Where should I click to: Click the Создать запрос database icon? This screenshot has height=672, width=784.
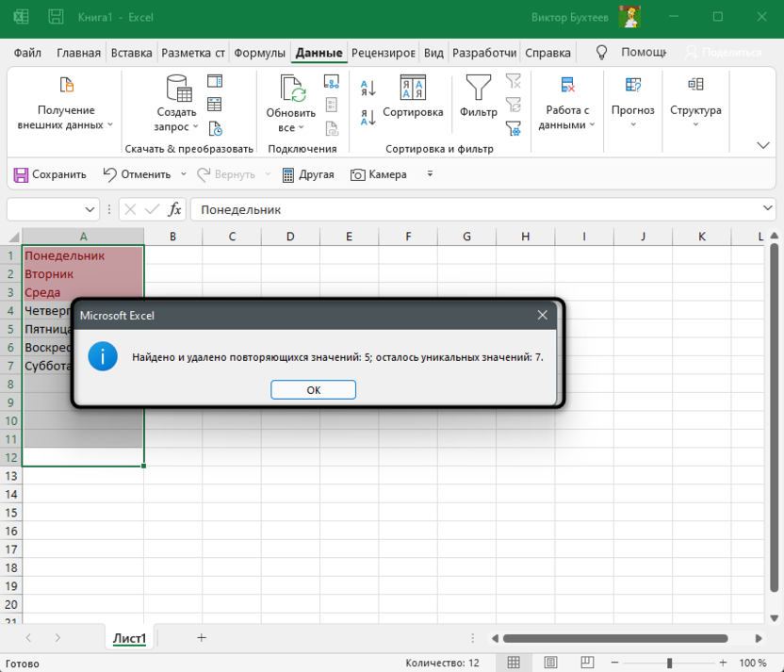pyautogui.click(x=179, y=89)
